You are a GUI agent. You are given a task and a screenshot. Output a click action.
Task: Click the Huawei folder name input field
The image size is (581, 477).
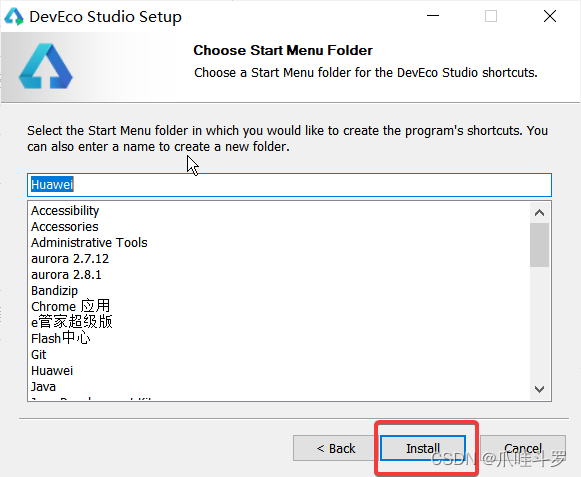pos(289,185)
